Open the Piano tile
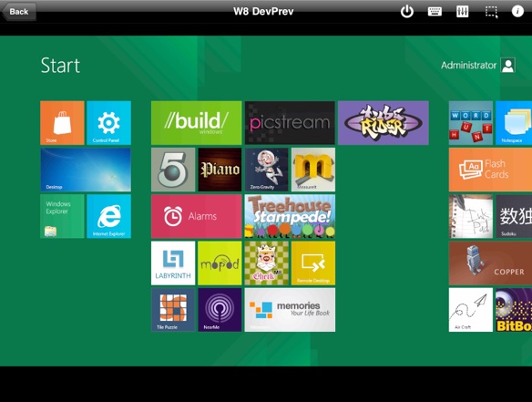 click(x=220, y=170)
